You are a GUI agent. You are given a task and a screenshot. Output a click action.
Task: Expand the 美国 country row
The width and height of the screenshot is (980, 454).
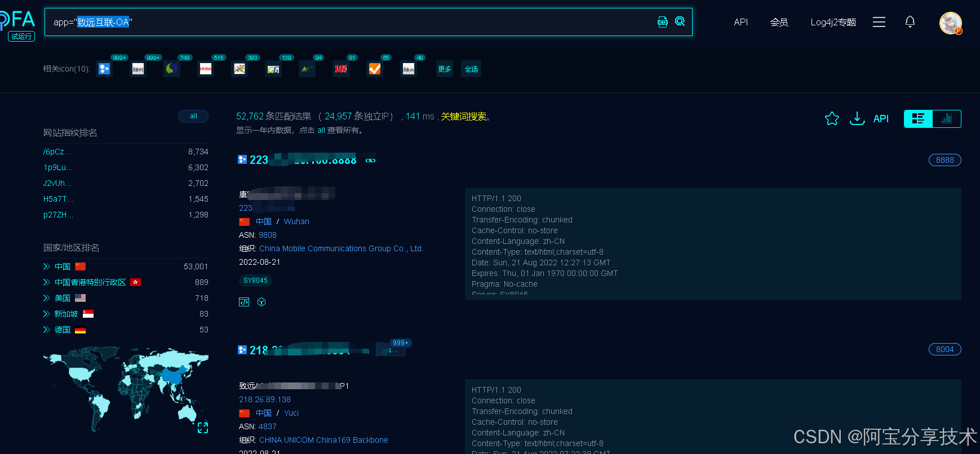[47, 298]
